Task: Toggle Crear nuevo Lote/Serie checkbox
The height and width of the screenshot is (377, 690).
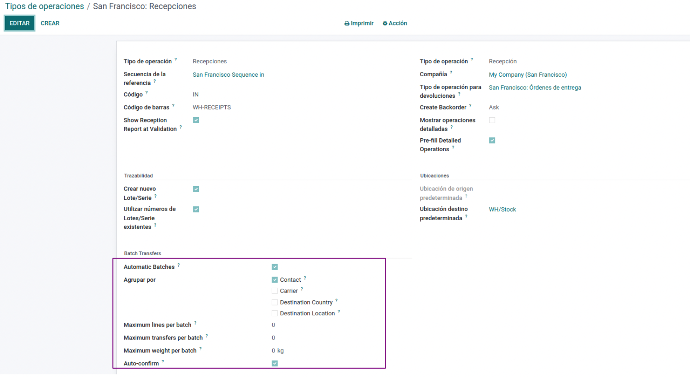Action: (196, 189)
